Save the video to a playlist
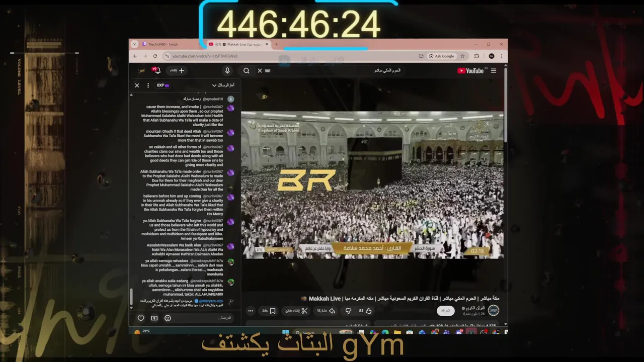Image resolution: width=644 pixels, height=362 pixels. tap(269, 311)
